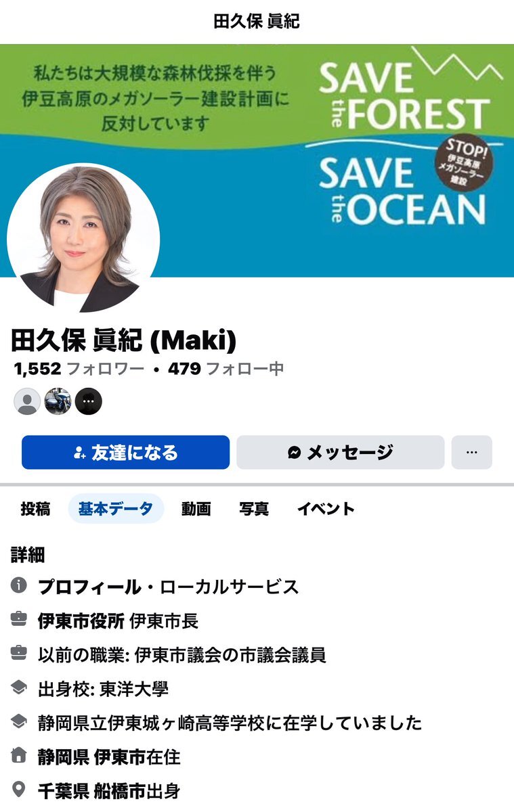Click the briefcase icon next to 伊東市役所
Image resolution: width=514 pixels, height=812 pixels.
[18, 619]
